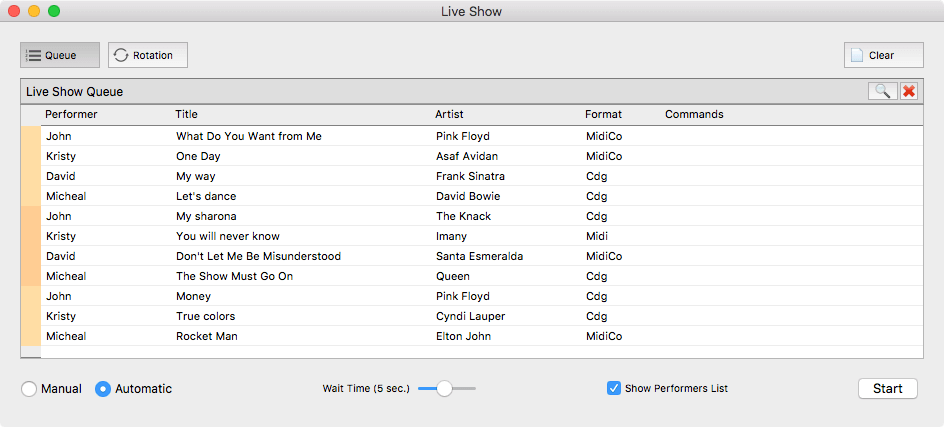Click the Commands column header
944x427 pixels.
(x=694, y=114)
